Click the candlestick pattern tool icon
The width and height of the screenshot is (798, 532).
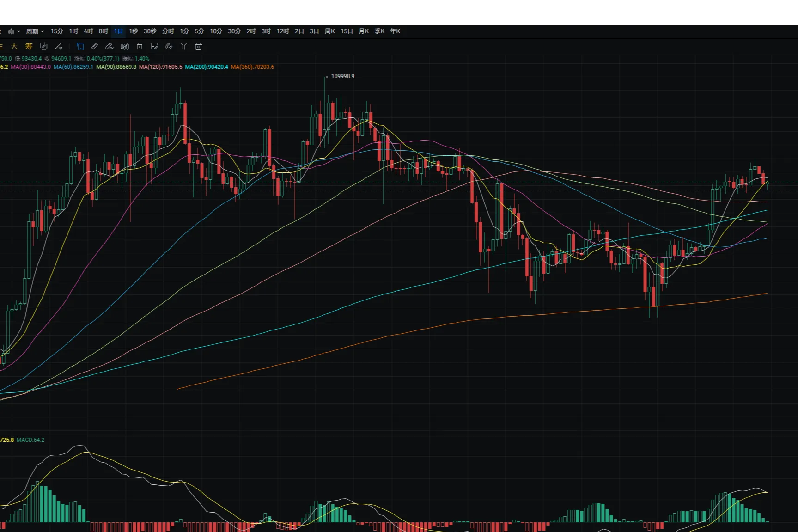click(x=125, y=46)
